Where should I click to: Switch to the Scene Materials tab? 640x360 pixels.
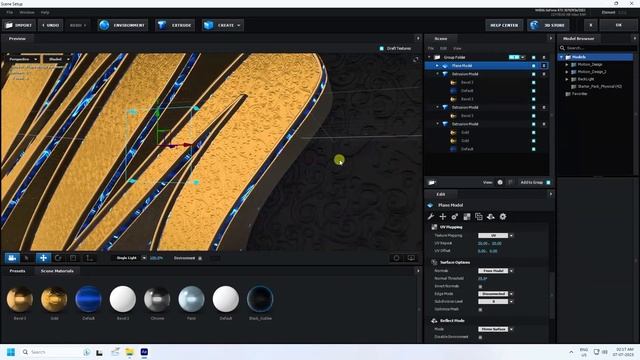click(x=57, y=271)
